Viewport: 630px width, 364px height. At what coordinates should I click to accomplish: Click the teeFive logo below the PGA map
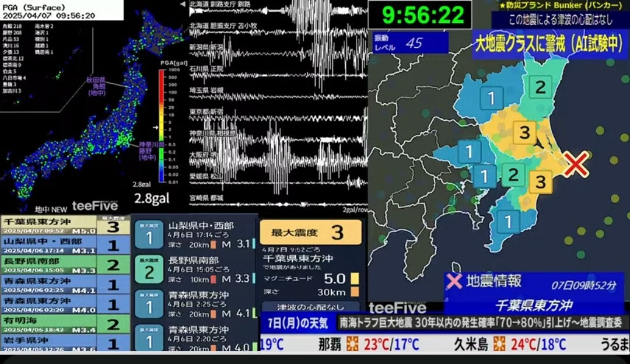point(94,206)
